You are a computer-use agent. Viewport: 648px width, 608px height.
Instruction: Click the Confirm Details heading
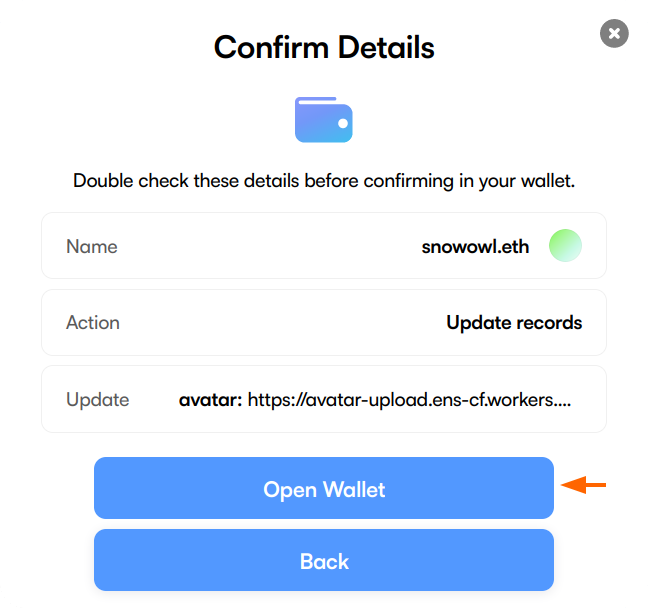point(324,47)
